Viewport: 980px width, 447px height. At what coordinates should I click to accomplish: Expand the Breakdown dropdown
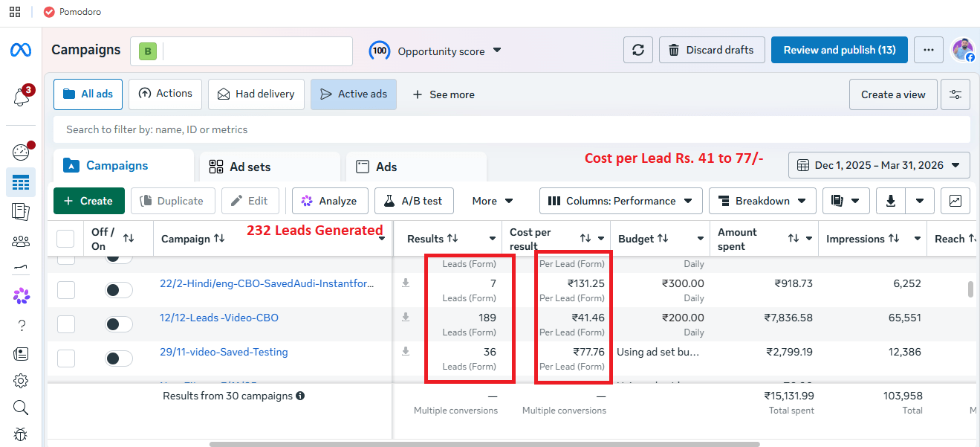(x=762, y=201)
